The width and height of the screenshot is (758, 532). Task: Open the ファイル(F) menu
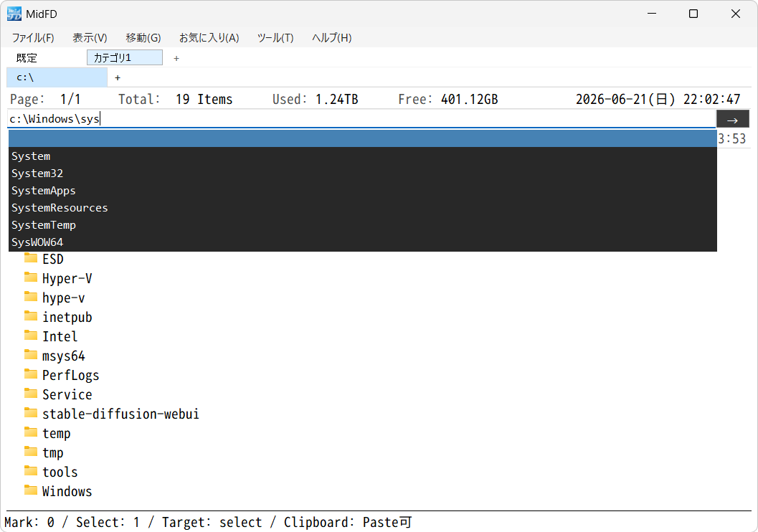click(x=33, y=38)
